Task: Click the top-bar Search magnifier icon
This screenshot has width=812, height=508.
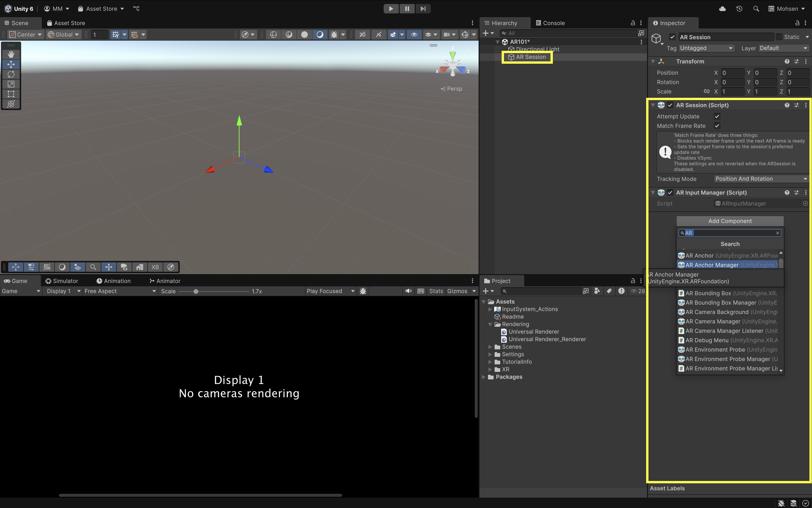Action: (756, 9)
